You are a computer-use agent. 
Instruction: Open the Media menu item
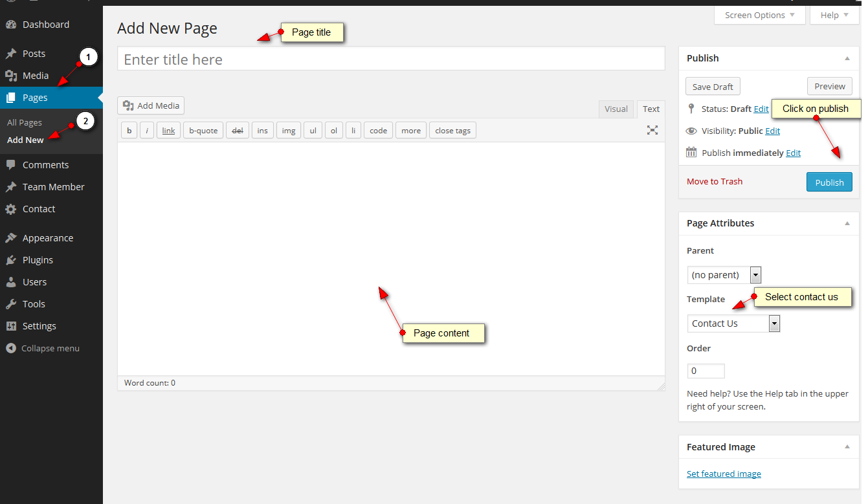51,76
